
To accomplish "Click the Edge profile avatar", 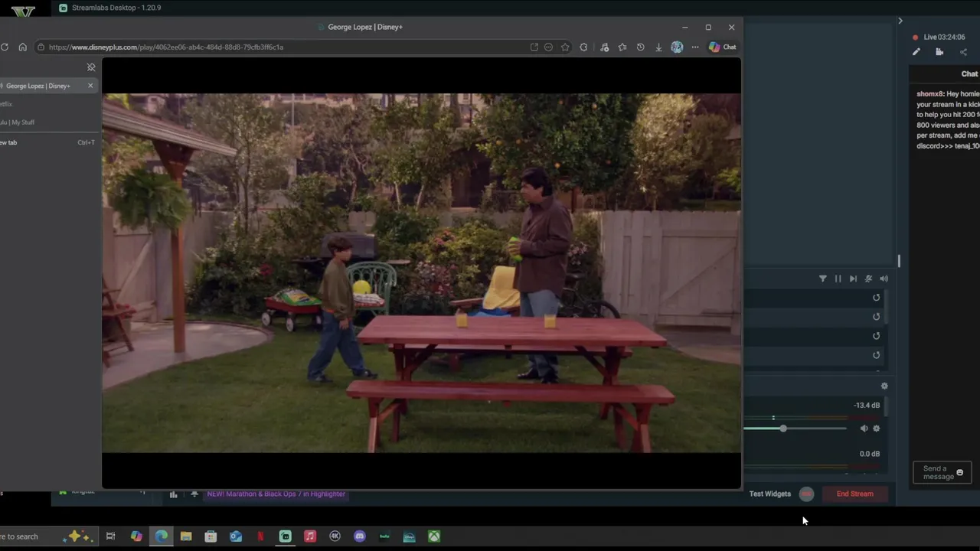I will [677, 47].
